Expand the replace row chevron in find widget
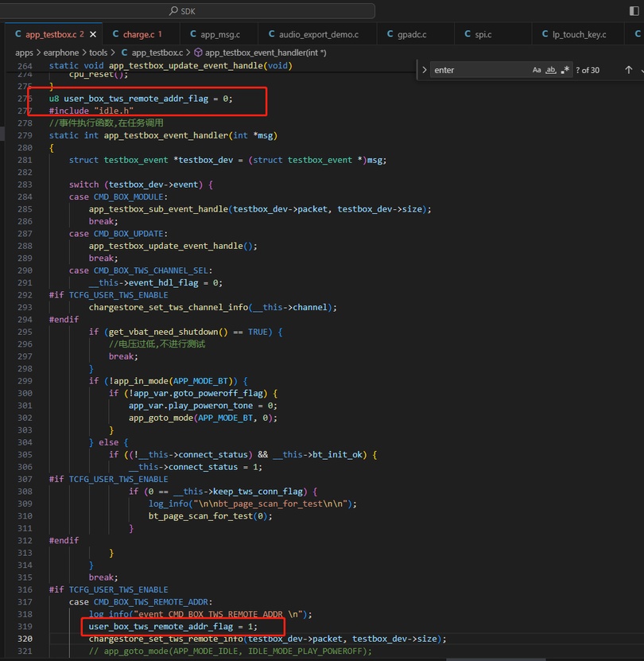 [x=425, y=70]
